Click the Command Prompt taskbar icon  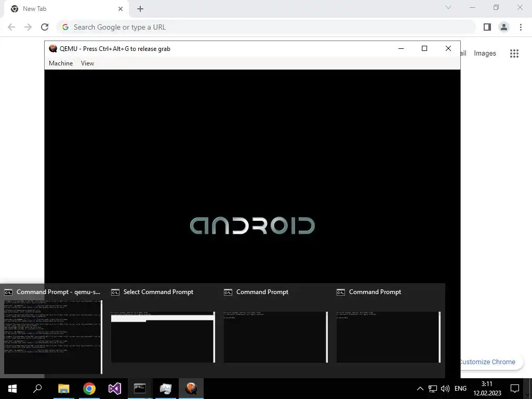tap(140, 389)
